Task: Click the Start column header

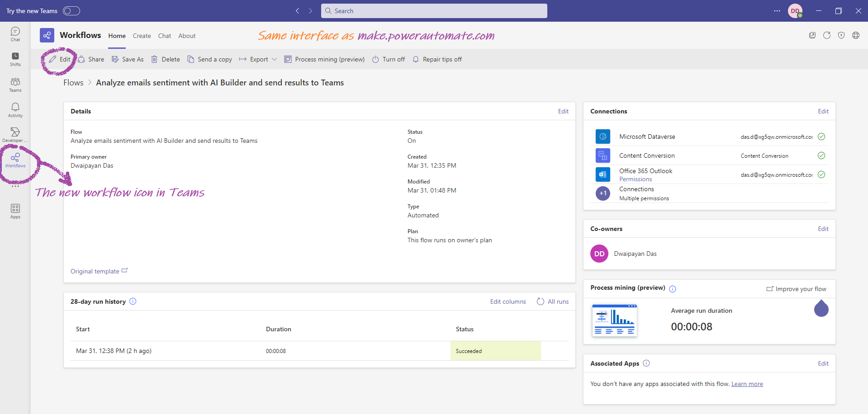Action: click(83, 329)
